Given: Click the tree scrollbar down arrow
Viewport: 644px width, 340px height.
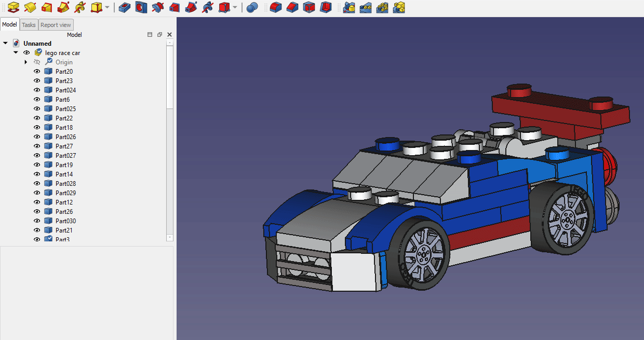Looking at the screenshot, I should click(170, 237).
